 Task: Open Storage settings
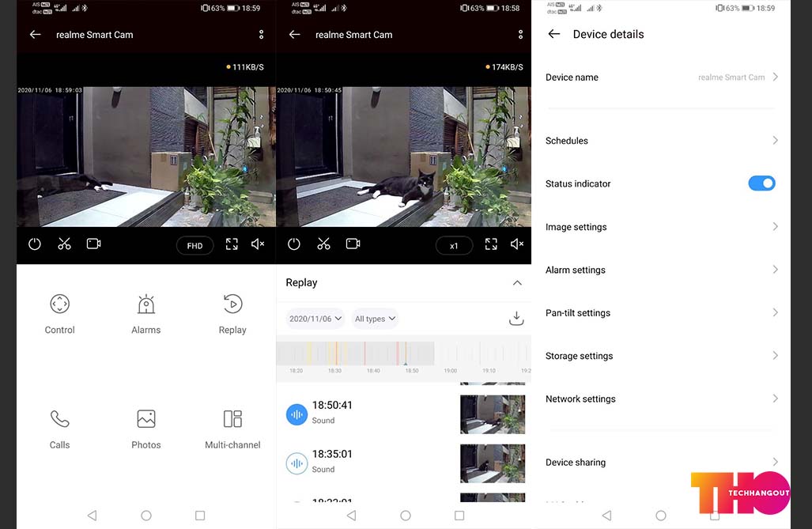661,355
